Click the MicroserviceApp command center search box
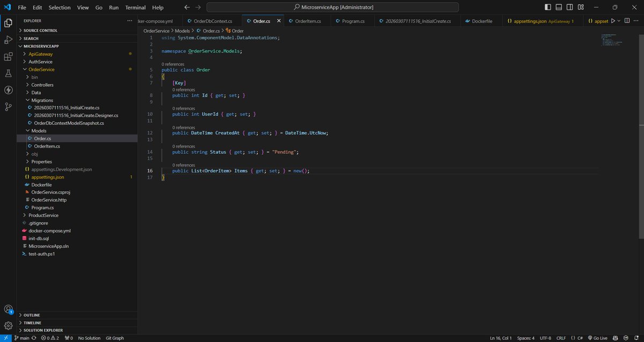The height and width of the screenshot is (342, 644). point(333,8)
